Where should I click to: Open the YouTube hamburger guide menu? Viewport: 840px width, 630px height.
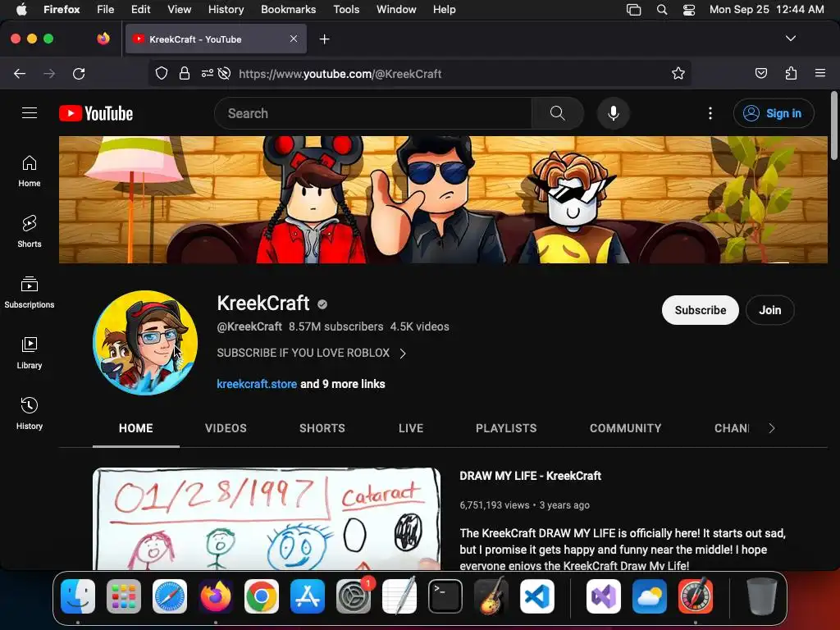click(x=30, y=113)
